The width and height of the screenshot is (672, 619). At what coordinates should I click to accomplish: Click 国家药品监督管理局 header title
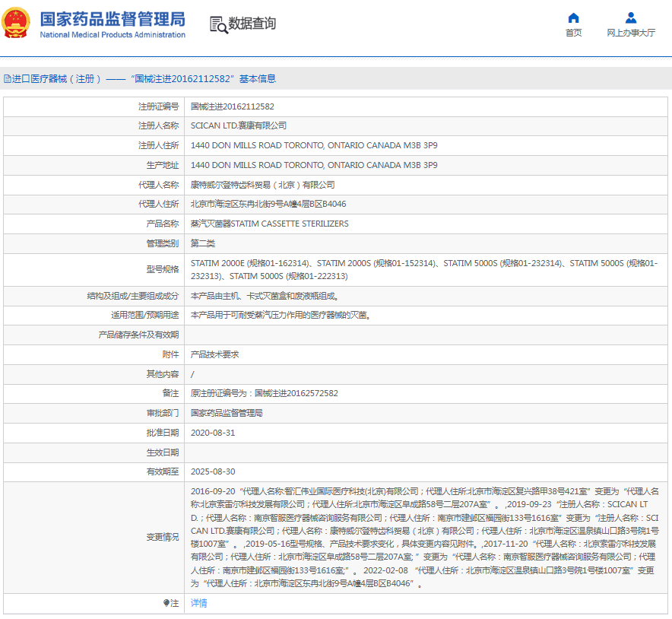[x=113, y=19]
